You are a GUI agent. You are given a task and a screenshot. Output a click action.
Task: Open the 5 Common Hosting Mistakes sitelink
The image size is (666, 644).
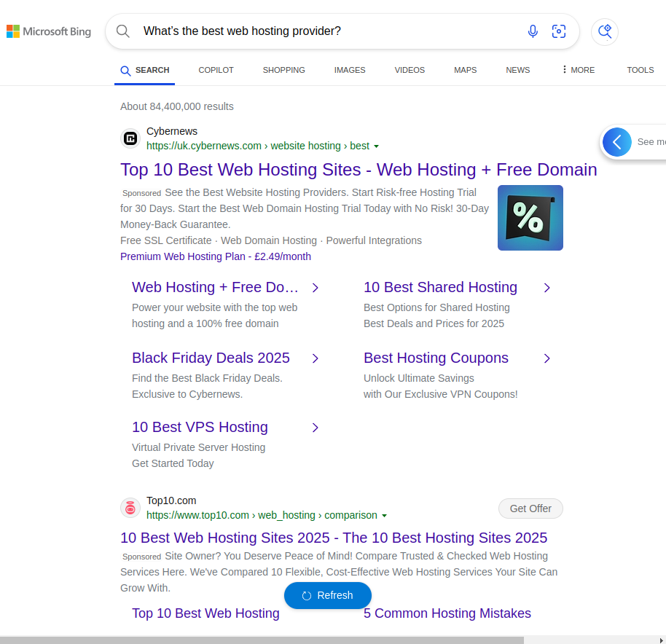coord(447,613)
